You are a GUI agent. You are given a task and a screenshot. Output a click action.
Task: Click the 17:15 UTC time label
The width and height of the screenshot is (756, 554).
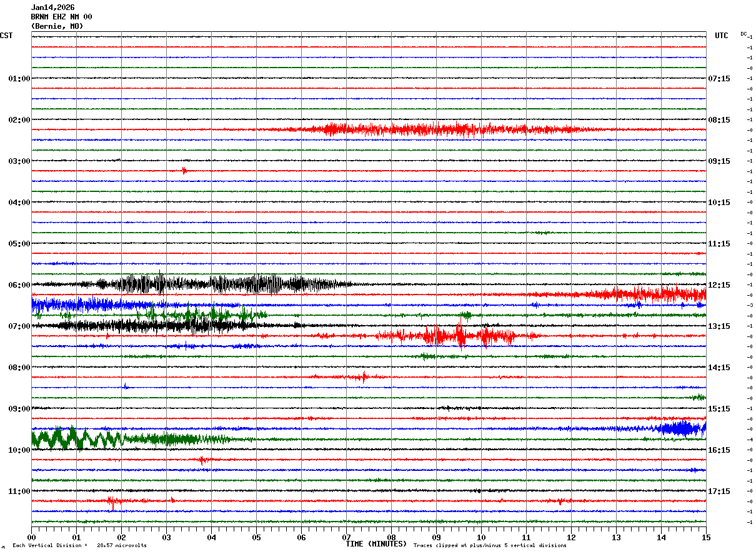[x=719, y=491]
